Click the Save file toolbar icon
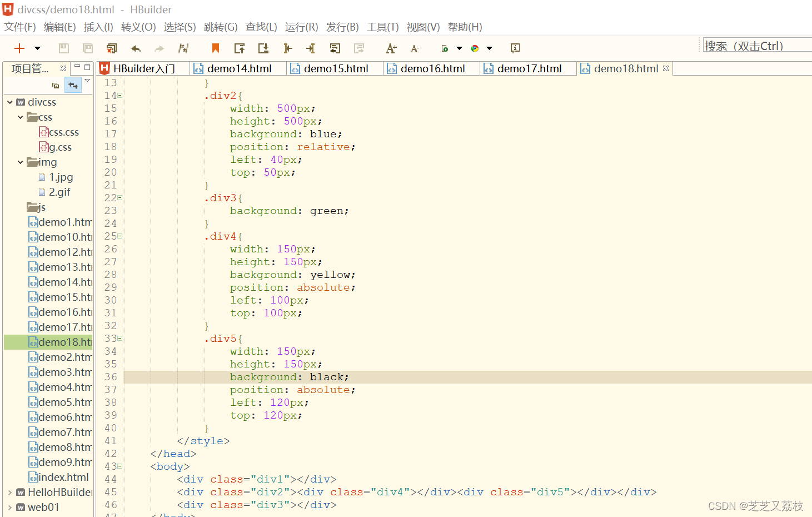The image size is (812, 517). coord(64,48)
